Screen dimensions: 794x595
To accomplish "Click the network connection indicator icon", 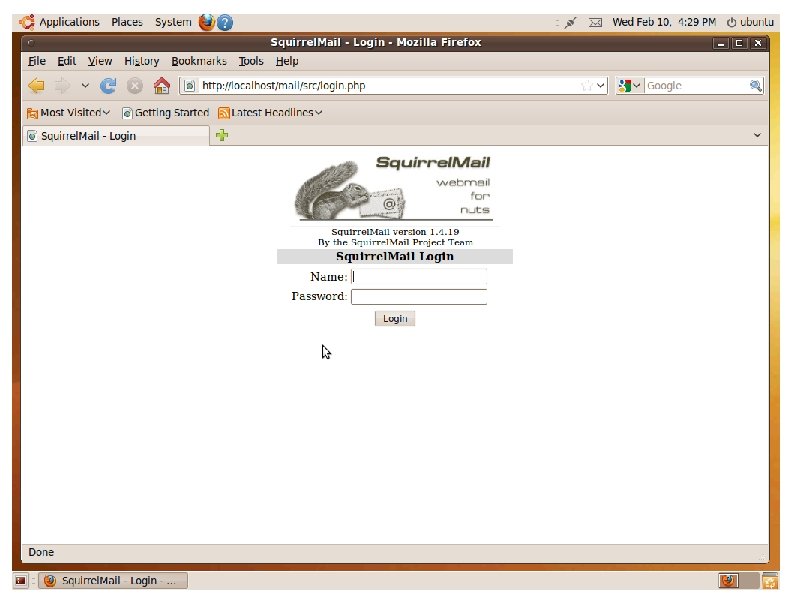I will tap(571, 22).
